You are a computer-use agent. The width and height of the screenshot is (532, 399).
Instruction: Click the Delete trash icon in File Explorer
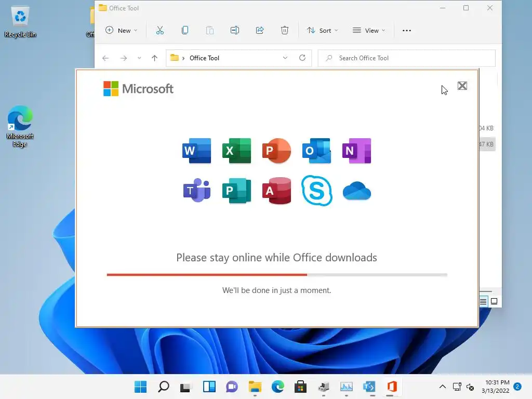pos(285,30)
